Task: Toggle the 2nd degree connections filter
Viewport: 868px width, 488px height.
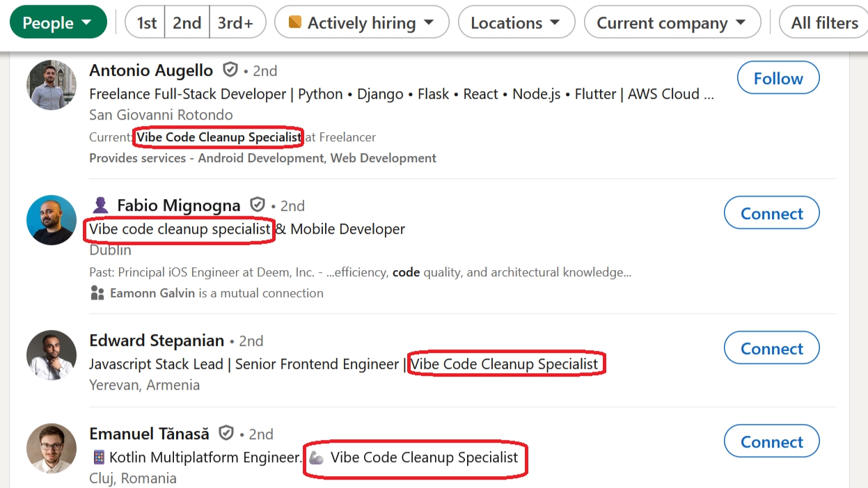Action: click(187, 22)
